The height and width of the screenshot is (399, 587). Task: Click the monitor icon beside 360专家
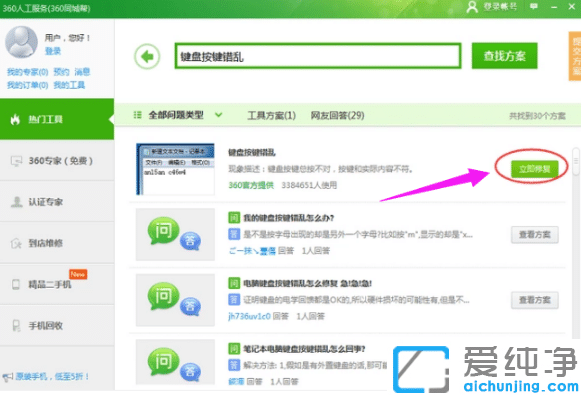pyautogui.click(x=16, y=161)
